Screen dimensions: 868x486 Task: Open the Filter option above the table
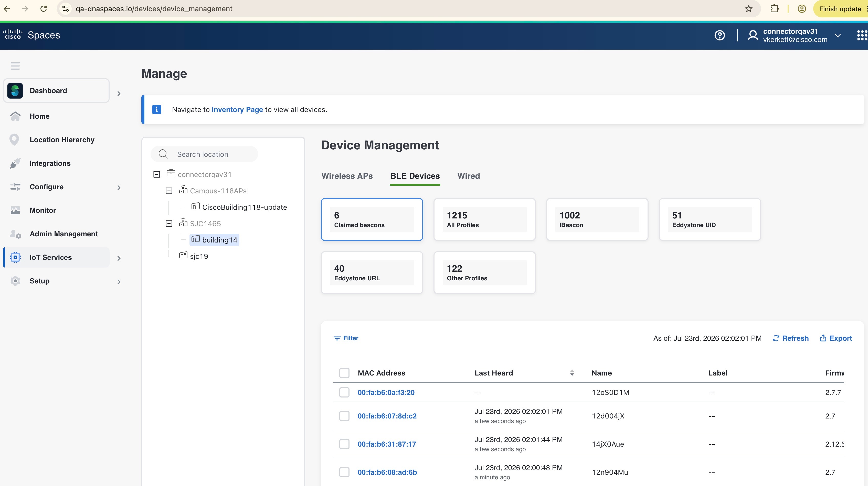(x=346, y=338)
